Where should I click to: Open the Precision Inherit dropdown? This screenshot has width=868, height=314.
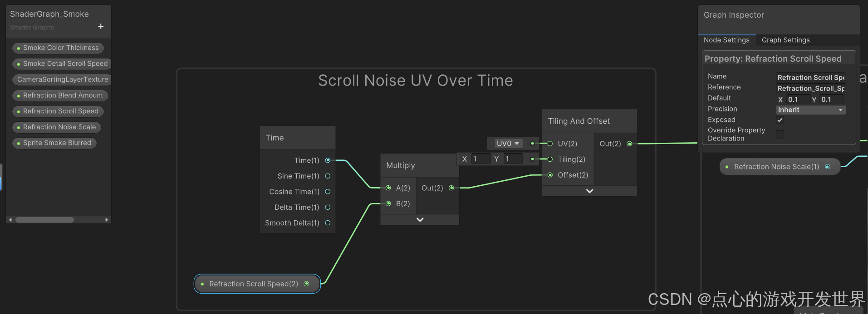pos(810,110)
